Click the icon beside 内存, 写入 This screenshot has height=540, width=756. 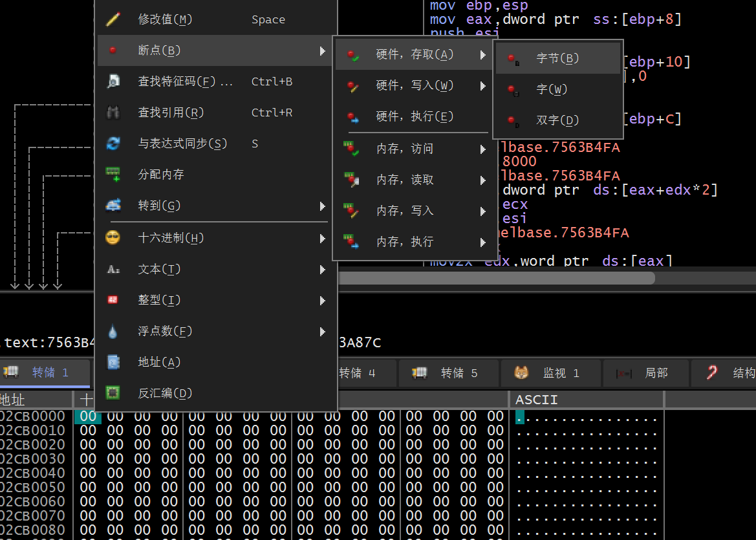tap(351, 211)
